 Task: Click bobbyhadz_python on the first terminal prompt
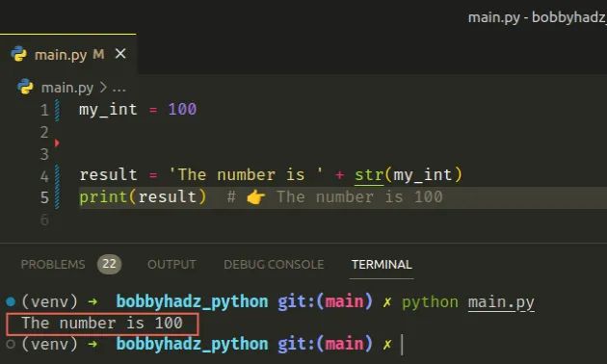(192, 301)
